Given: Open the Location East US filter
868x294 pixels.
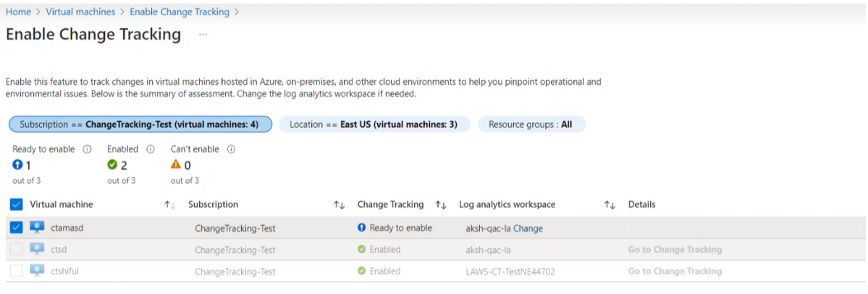Looking at the screenshot, I should click(x=374, y=125).
